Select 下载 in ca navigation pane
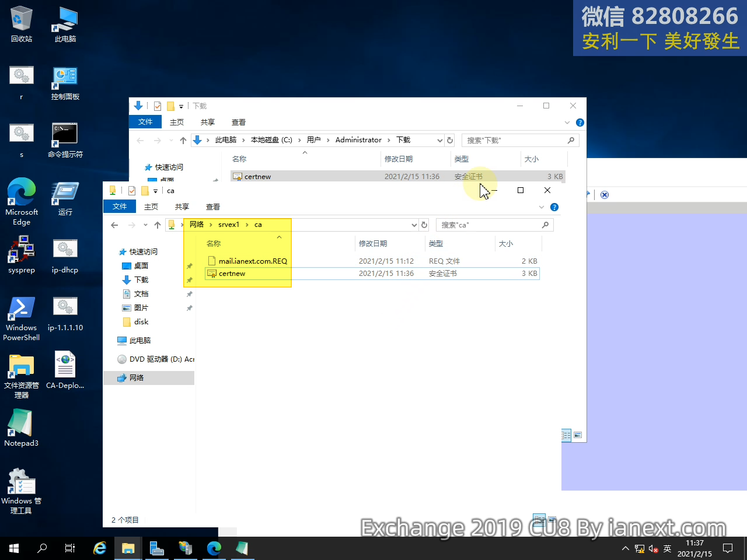 (x=141, y=280)
